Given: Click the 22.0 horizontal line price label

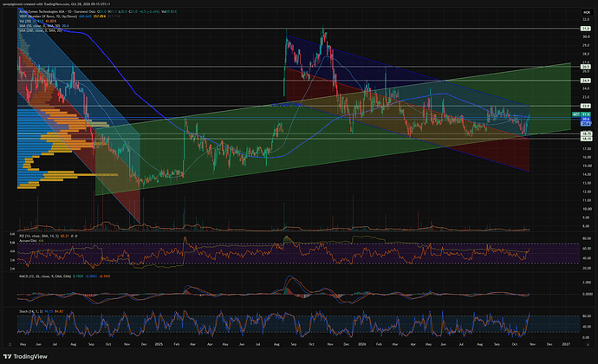Looking at the screenshot, I should [x=585, y=106].
